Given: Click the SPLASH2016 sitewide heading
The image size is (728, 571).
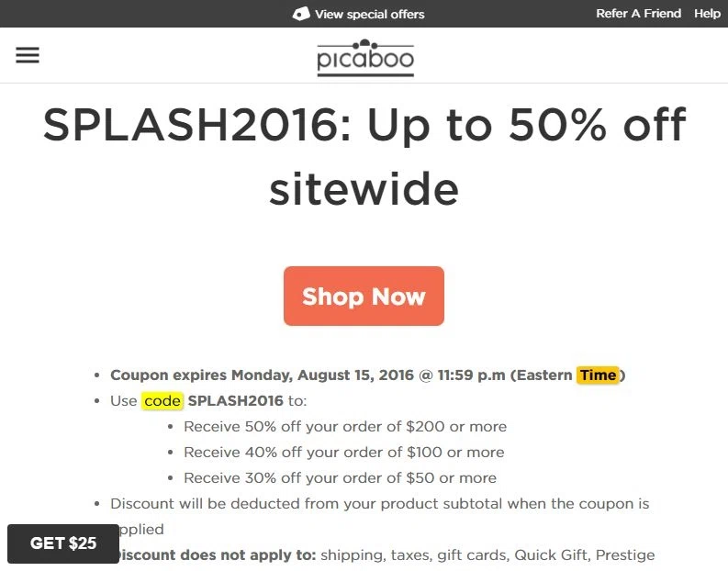Looking at the screenshot, I should click(364, 156).
